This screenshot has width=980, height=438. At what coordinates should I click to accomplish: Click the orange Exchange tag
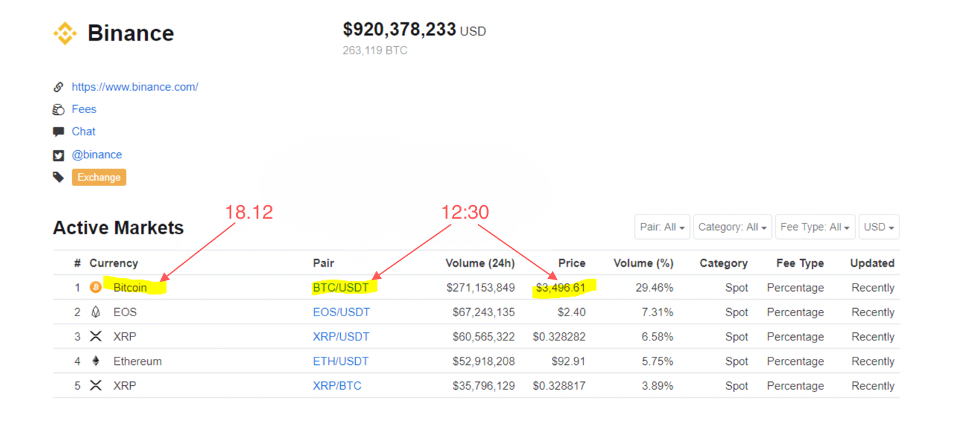click(x=99, y=177)
